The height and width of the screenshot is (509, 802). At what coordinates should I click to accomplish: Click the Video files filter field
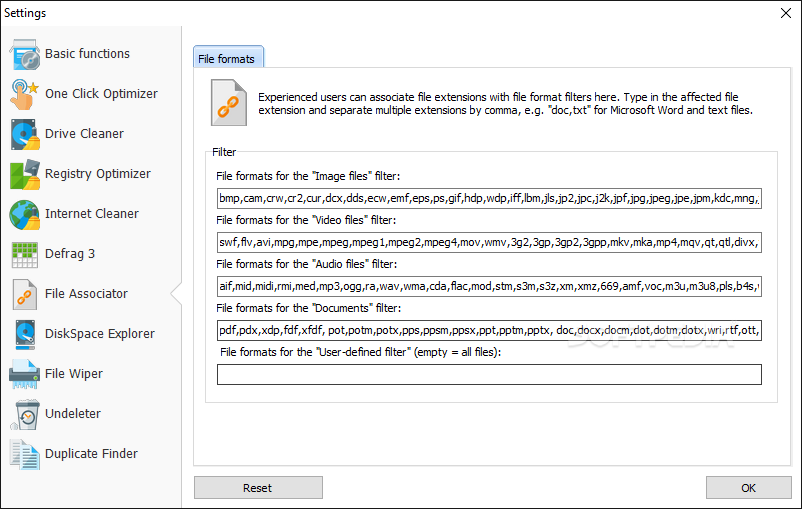tap(489, 242)
